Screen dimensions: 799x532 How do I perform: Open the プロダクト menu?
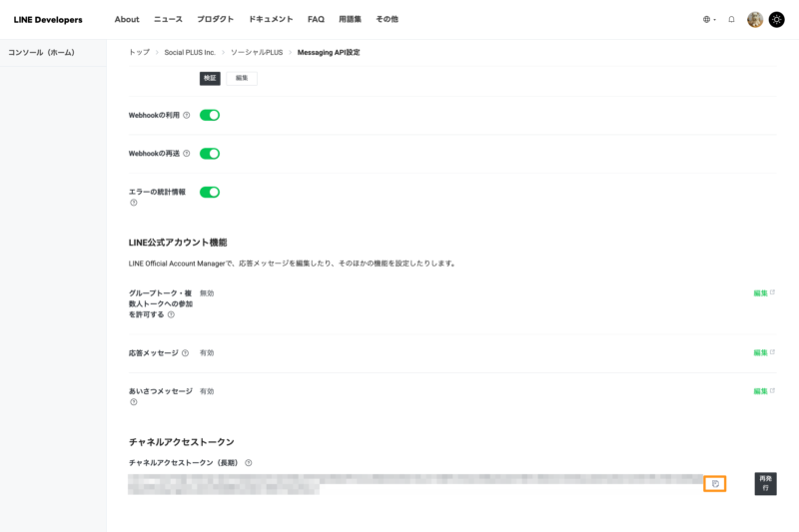(x=215, y=19)
